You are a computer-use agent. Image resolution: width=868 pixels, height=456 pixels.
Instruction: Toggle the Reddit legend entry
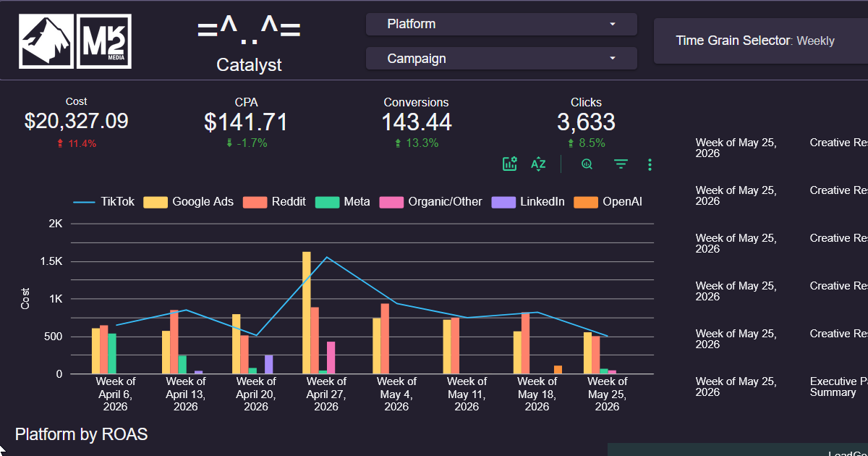click(275, 202)
